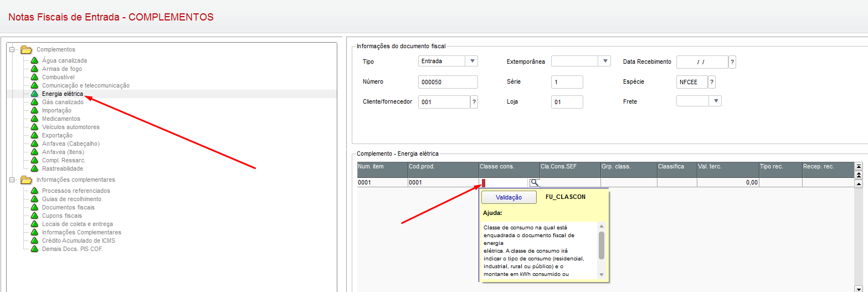
Task: Open Documentos fiscais tree item
Action: (69, 207)
